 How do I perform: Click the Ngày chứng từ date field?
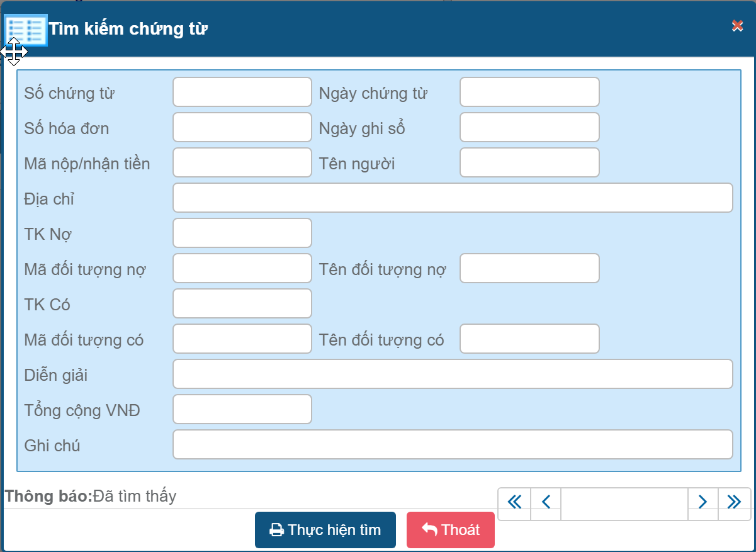(x=529, y=93)
